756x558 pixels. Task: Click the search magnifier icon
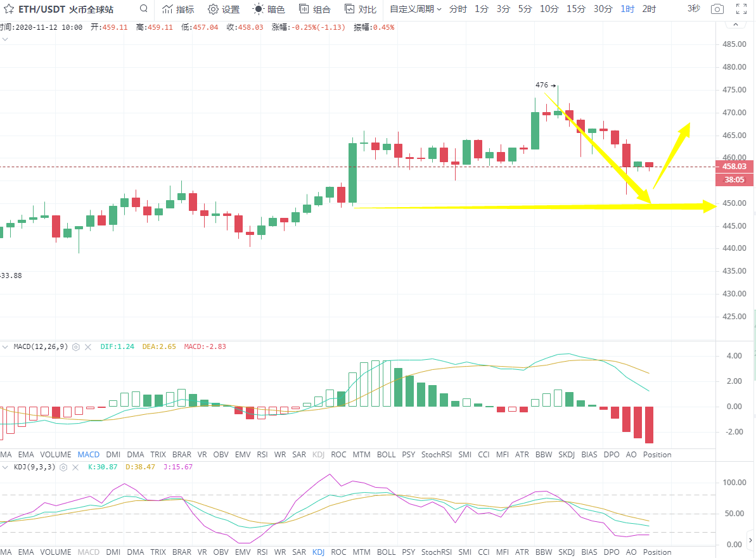pos(144,9)
